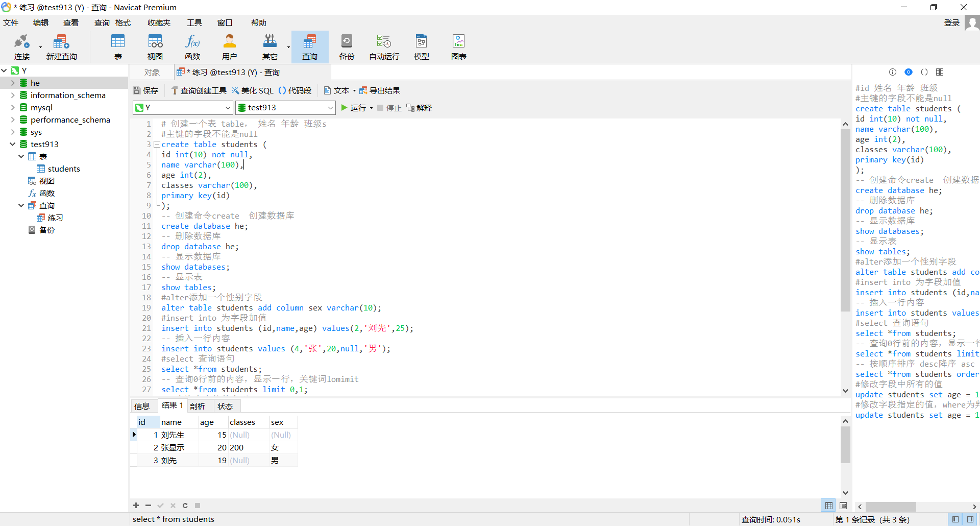Click the 新建查询 new query icon
Screen dimensions: 980x526
point(61,47)
